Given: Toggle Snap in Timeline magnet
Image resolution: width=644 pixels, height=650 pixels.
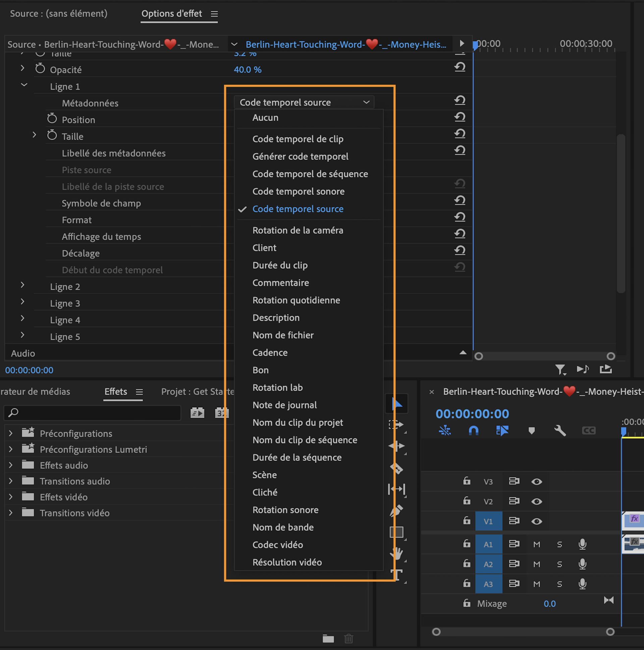Looking at the screenshot, I should click(x=473, y=431).
